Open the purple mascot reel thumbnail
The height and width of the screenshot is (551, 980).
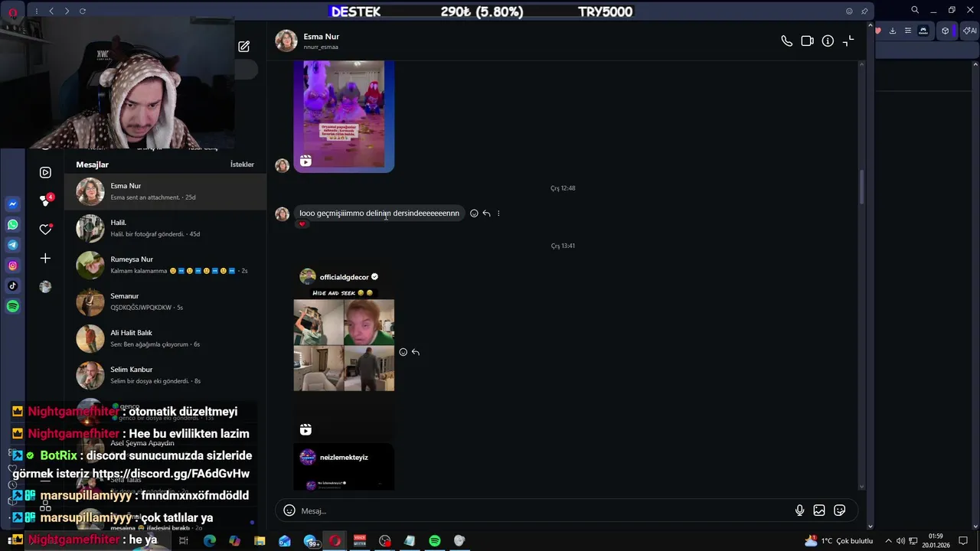(344, 116)
